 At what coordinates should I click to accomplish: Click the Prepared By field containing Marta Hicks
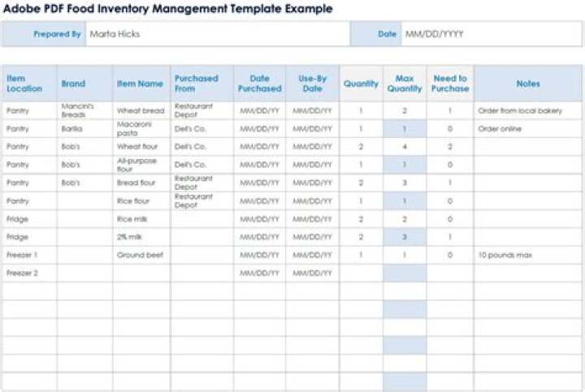[x=218, y=34]
